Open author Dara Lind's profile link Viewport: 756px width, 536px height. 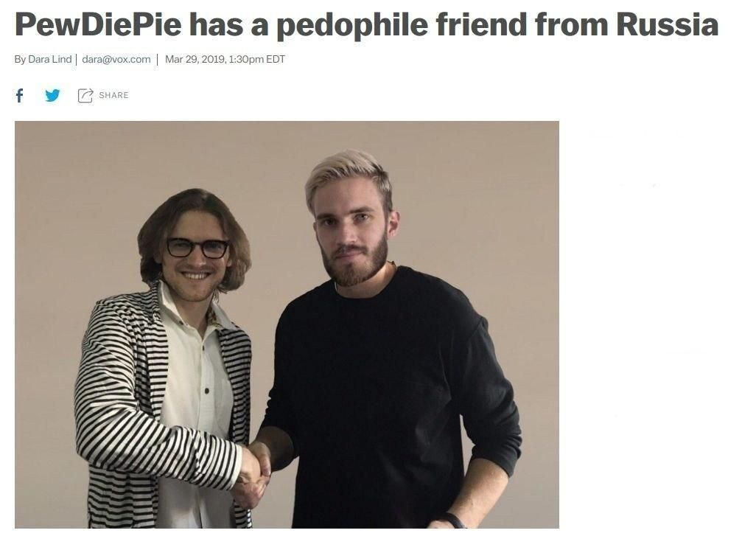click(49, 59)
